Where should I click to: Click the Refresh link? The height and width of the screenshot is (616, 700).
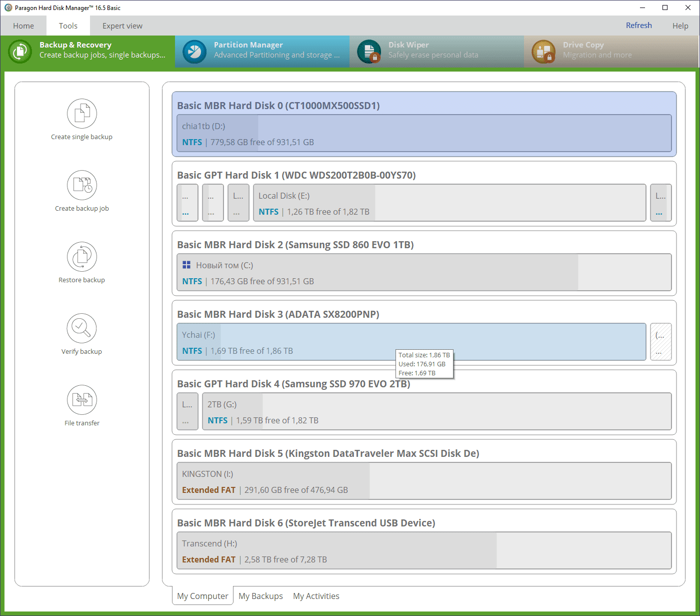pyautogui.click(x=639, y=26)
